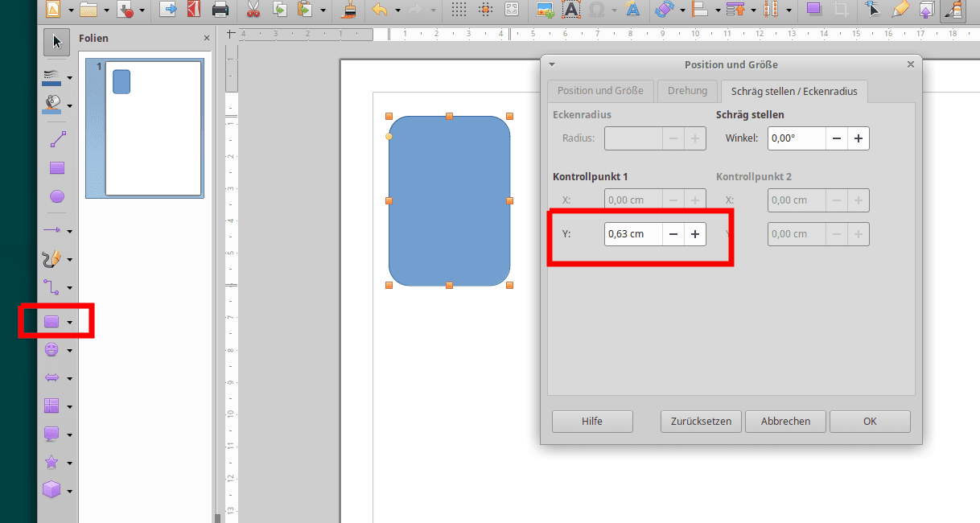Click the Arrange bring-to-front icon

pyautogui.click(x=735, y=10)
